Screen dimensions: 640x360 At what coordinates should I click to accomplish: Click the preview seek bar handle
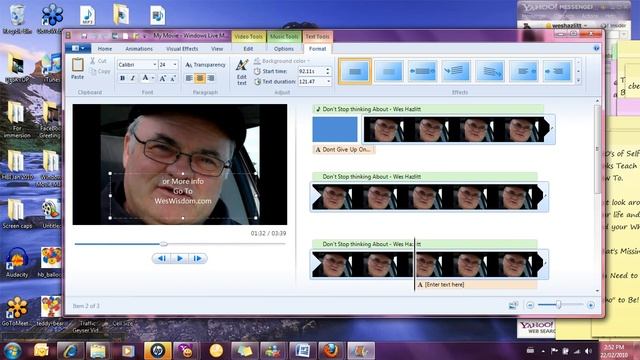pyautogui.click(x=164, y=244)
